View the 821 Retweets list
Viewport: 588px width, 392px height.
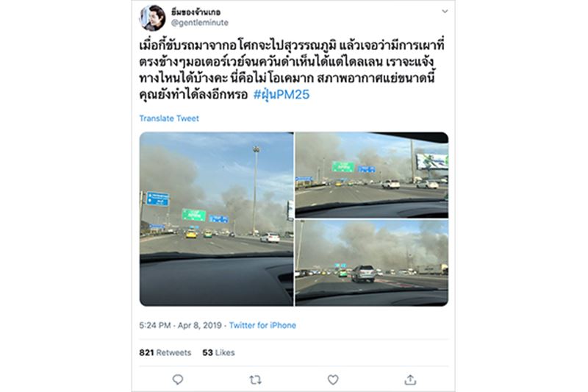(x=165, y=352)
